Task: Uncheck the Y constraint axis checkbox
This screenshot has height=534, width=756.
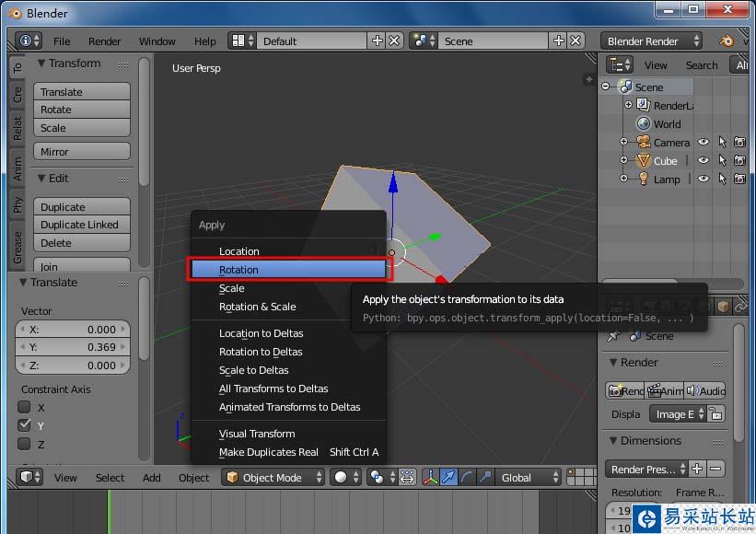Action: point(25,425)
